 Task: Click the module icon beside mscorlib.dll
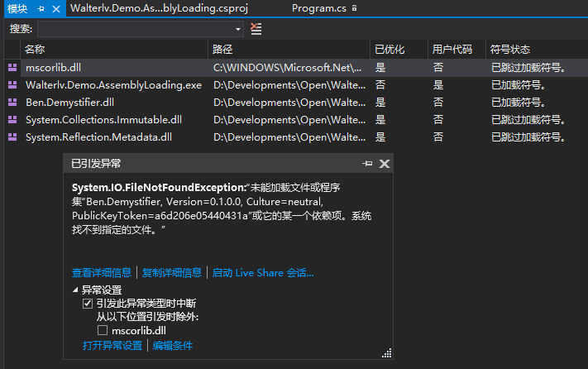point(12,67)
